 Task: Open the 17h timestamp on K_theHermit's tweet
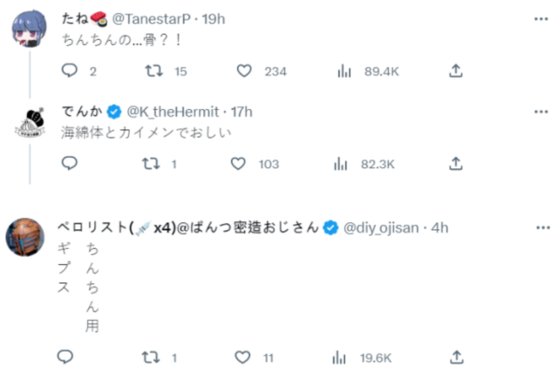point(242,112)
